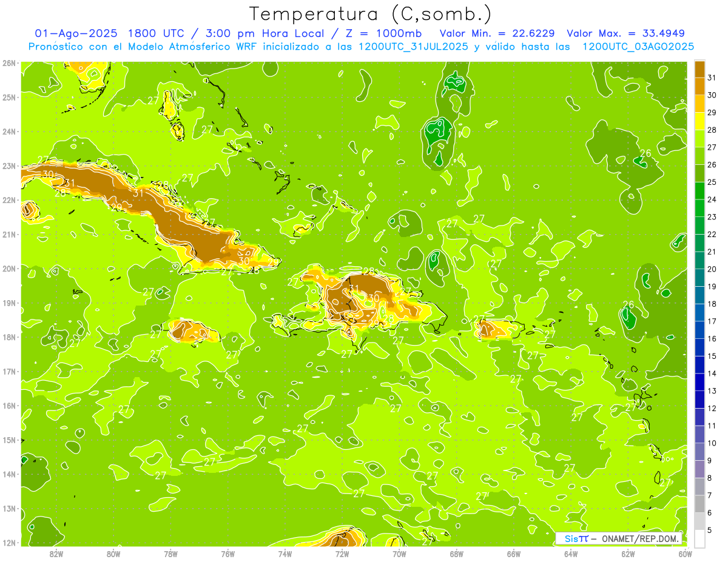Click the "17N" latitude axis label
The image size is (728, 562).
point(8,371)
